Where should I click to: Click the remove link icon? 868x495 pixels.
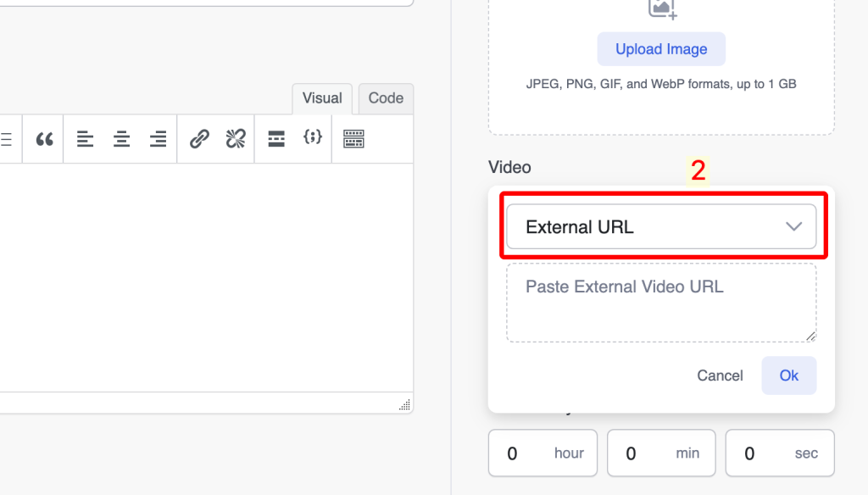(x=236, y=139)
